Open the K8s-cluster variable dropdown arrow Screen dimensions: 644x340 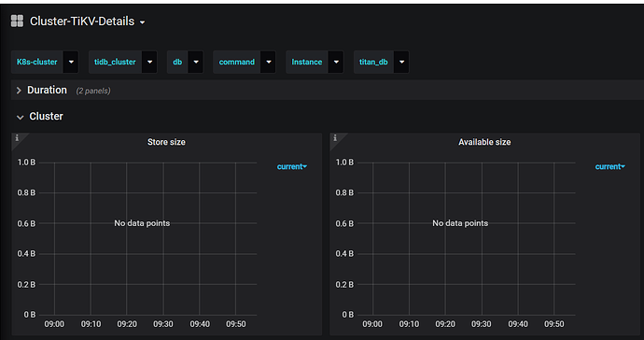click(x=71, y=62)
